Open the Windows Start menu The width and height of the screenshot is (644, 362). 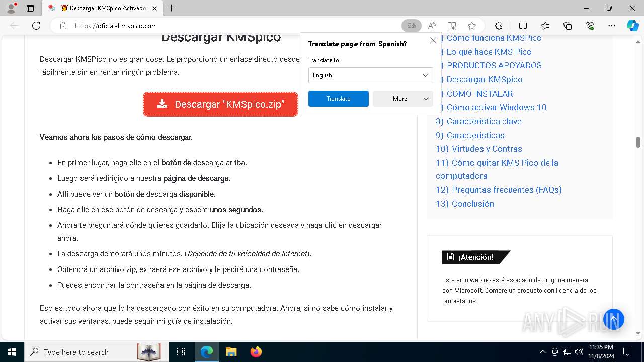pyautogui.click(x=12, y=352)
